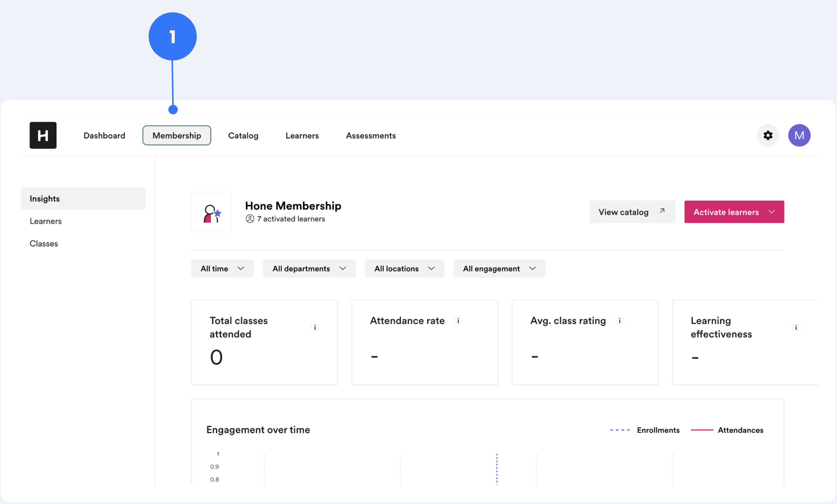Click the purple dashed enrollment marker in chart
This screenshot has width=837, height=504.
pyautogui.click(x=497, y=469)
